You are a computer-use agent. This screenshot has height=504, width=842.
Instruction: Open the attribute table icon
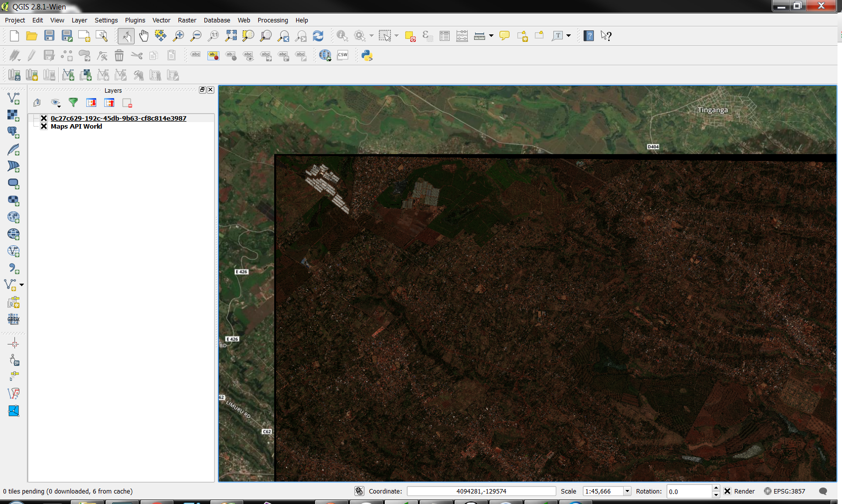(445, 36)
